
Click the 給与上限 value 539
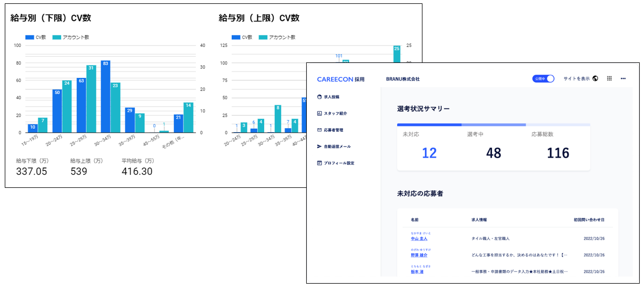tap(79, 171)
